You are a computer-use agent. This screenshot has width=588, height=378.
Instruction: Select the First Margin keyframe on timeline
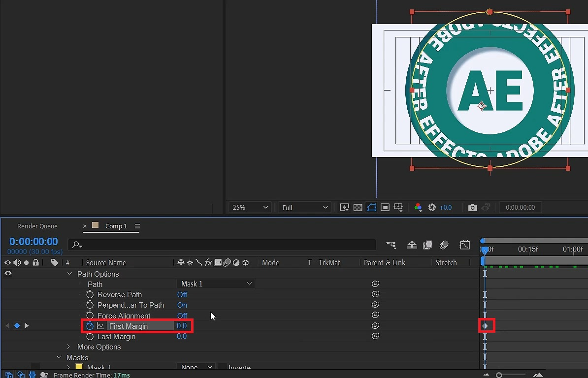pyautogui.click(x=485, y=325)
